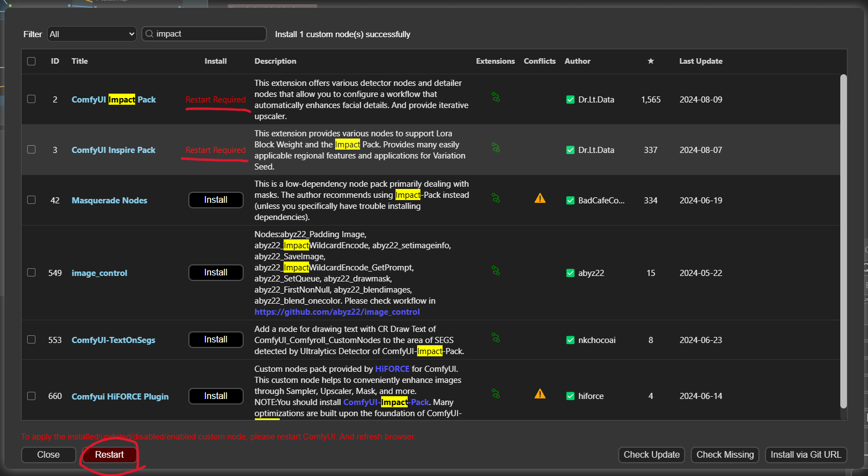This screenshot has height=476, width=868.
Task: Click green check icon beside Dr.Lt.Data, Inspire row
Action: coord(571,150)
